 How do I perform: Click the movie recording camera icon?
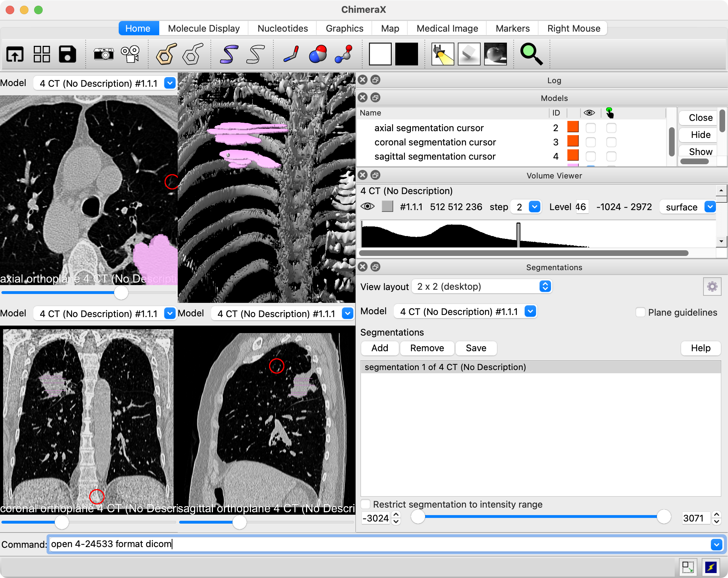coord(130,54)
